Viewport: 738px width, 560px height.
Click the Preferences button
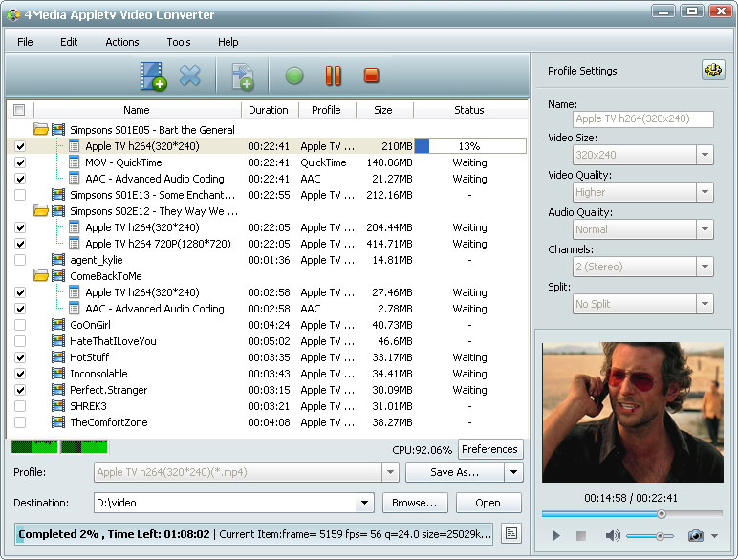489,449
